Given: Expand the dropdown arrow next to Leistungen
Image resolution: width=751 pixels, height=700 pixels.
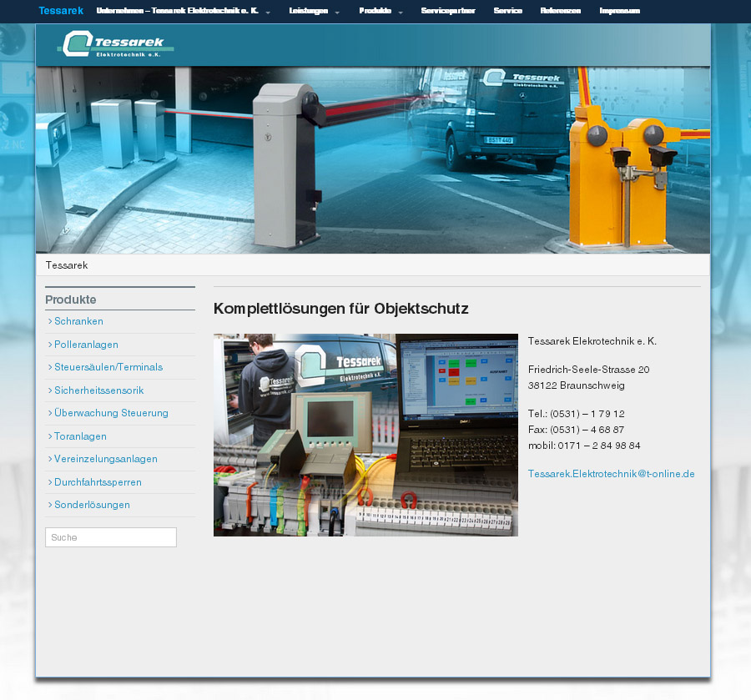Looking at the screenshot, I should (337, 13).
